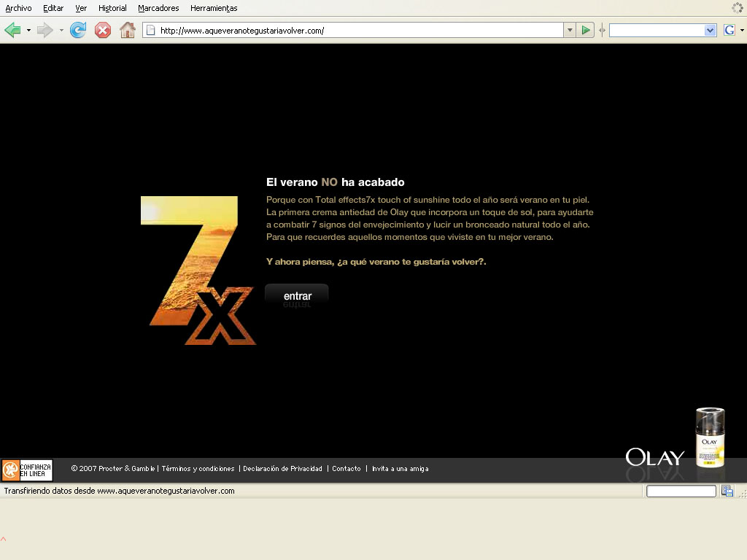Click the Google search engine icon
This screenshot has width=747, height=560.
[729, 30]
